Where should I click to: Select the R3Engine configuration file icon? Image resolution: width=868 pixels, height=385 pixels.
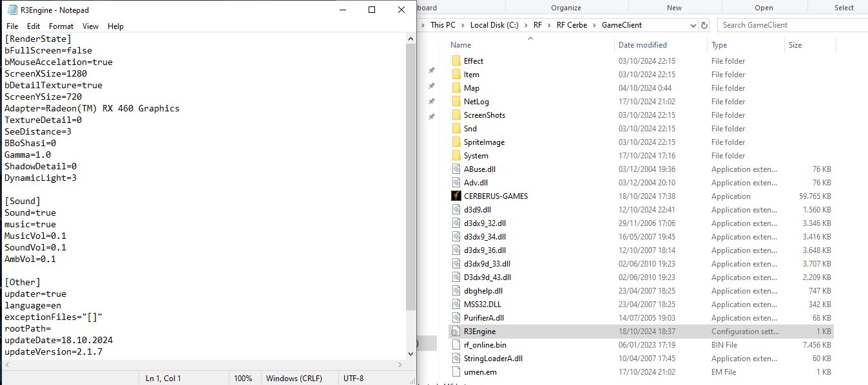(x=456, y=332)
